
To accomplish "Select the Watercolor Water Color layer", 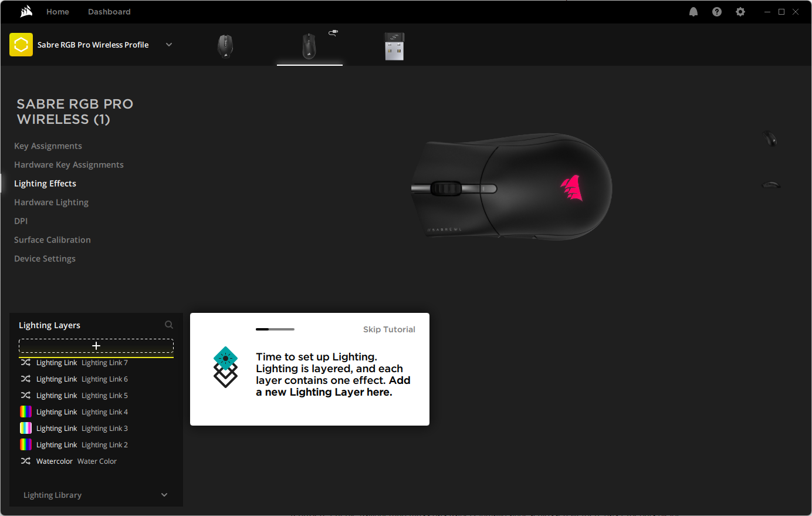I will [x=96, y=461].
